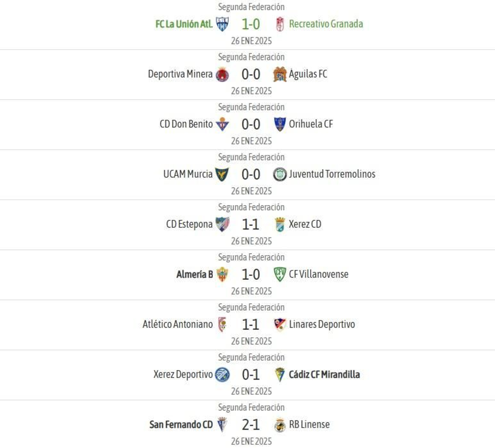The height and width of the screenshot is (448, 495).
Task: Click the CF Villanovense green shield
Action: point(280,274)
